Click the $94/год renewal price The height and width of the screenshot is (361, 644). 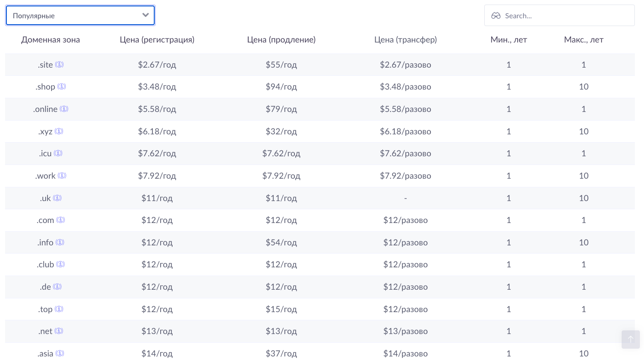281,87
